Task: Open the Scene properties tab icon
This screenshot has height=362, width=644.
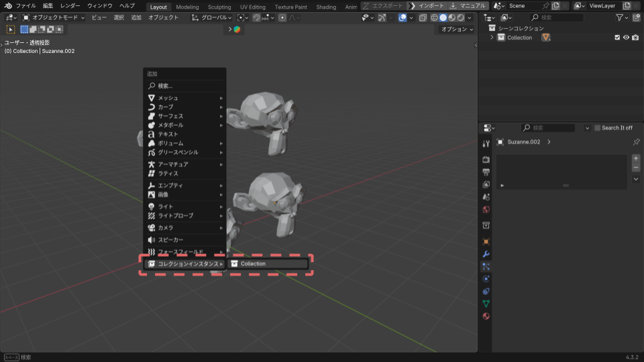Action: [486, 197]
